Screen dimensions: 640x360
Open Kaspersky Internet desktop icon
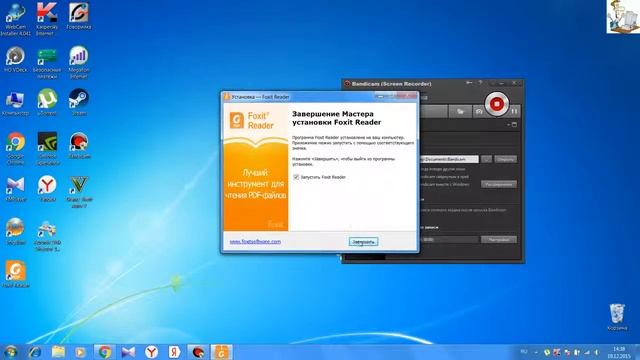47,20
